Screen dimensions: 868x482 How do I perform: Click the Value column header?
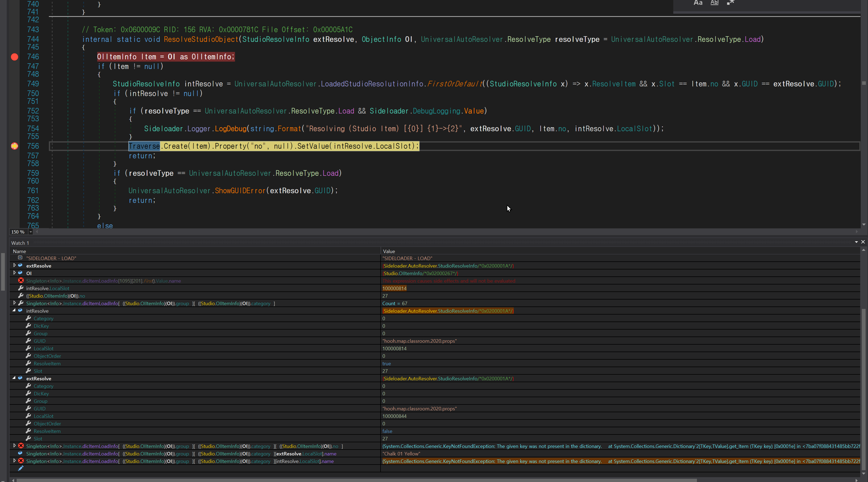tap(389, 251)
